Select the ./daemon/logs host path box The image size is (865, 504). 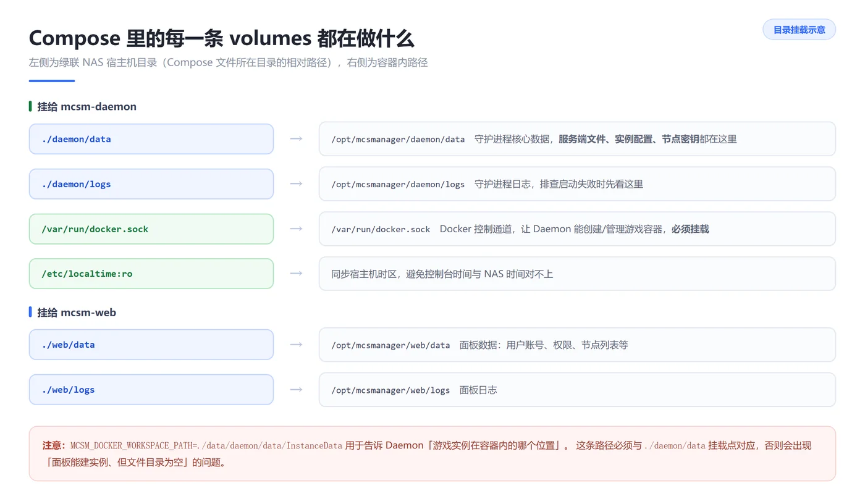point(151,184)
